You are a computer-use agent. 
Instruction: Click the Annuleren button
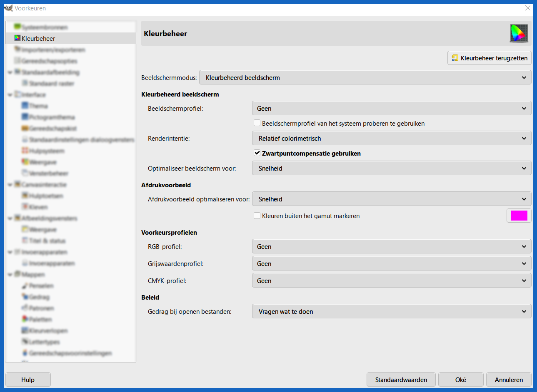click(509, 380)
